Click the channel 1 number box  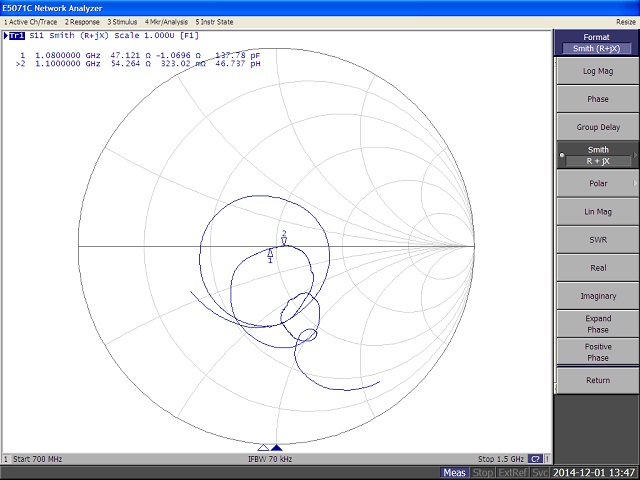6,459
